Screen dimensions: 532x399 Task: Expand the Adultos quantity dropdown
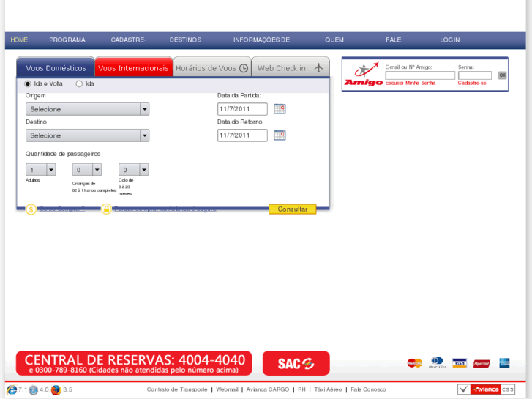41,170
